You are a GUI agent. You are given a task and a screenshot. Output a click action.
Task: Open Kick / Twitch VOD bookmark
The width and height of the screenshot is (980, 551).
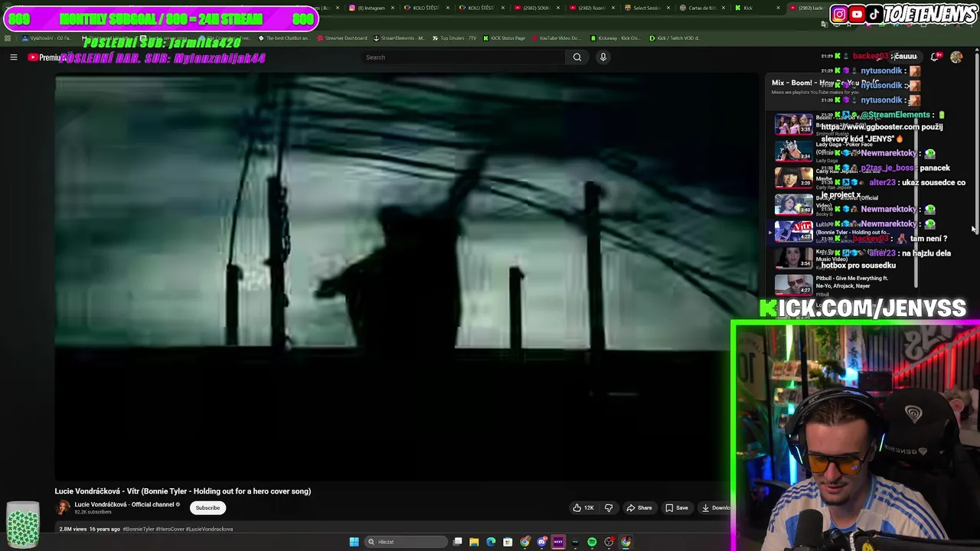click(x=675, y=37)
